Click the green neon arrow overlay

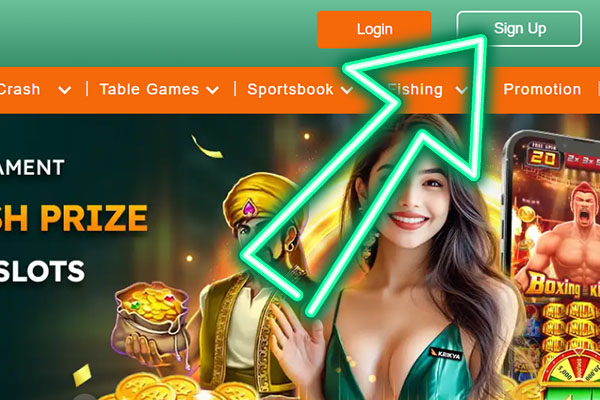[364, 175]
